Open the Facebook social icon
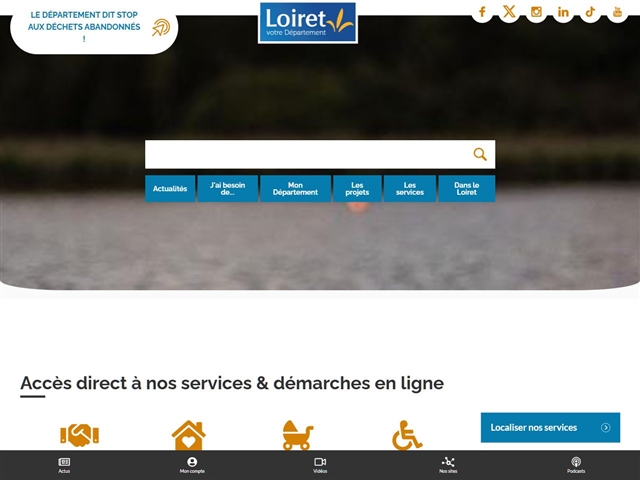The height and width of the screenshot is (480, 640). coord(482,12)
